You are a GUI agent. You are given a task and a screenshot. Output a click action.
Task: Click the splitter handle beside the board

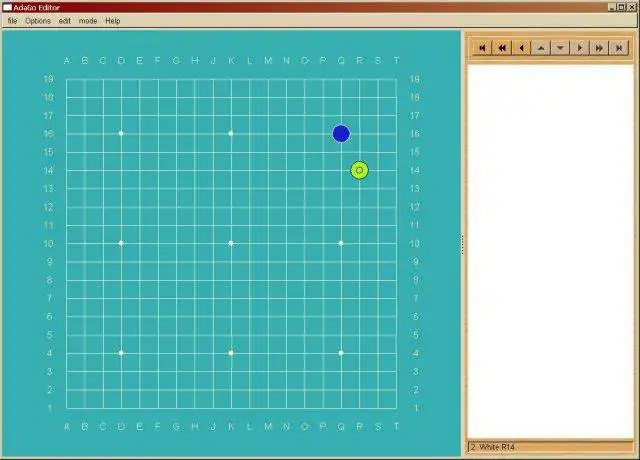pos(462,244)
